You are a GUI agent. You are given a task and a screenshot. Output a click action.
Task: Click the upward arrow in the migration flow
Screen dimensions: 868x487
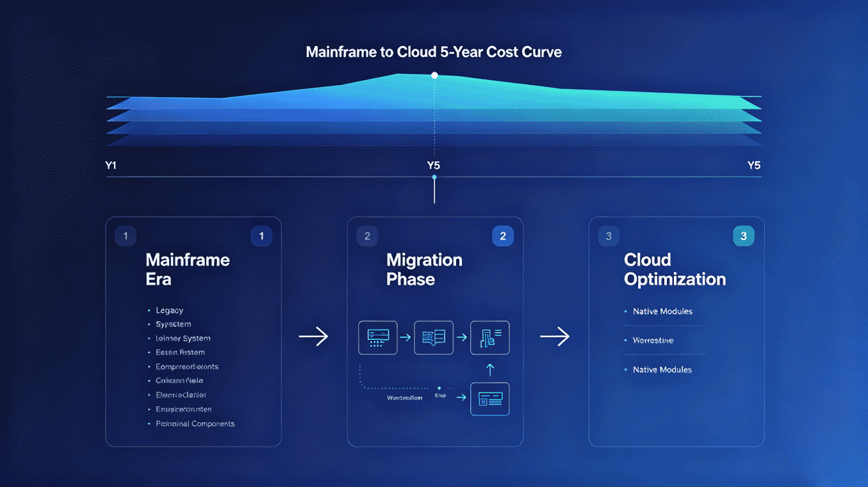(x=491, y=369)
